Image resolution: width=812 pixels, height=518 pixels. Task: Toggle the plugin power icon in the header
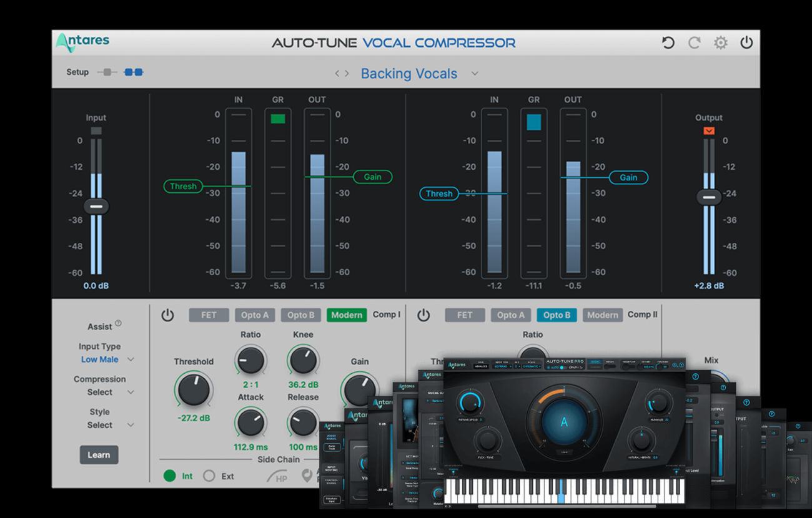[746, 42]
